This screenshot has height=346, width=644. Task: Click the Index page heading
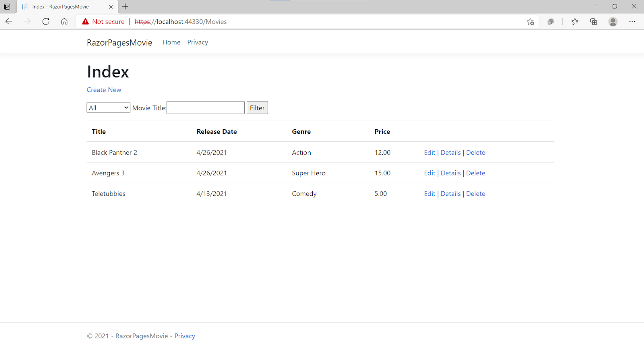[108, 72]
